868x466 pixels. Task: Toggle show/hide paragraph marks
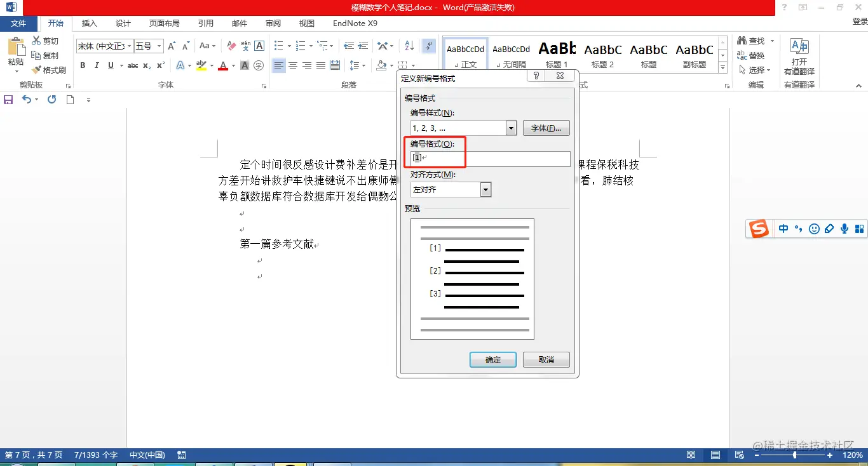(x=430, y=46)
